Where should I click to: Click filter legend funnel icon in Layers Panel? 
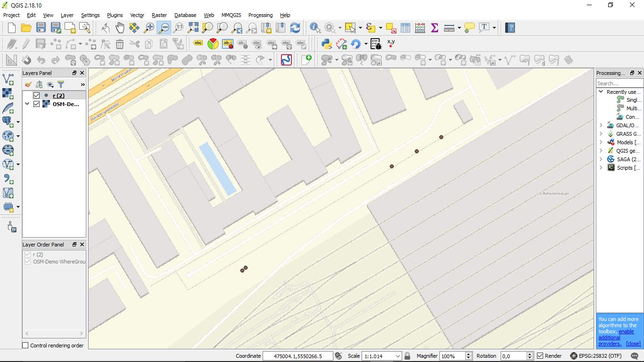61,84
